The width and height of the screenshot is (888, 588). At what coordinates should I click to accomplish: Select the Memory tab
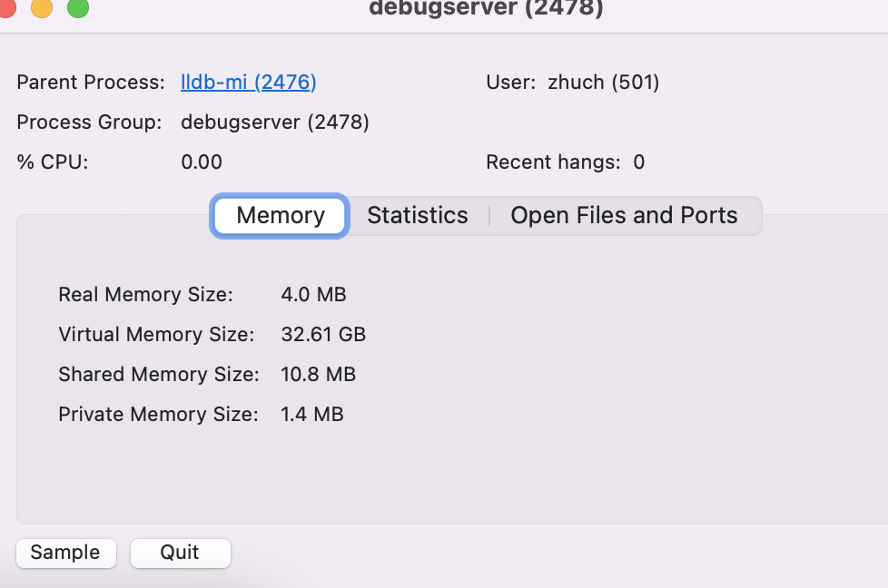point(279,215)
